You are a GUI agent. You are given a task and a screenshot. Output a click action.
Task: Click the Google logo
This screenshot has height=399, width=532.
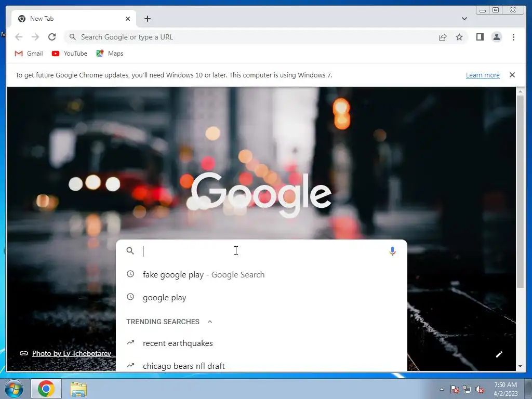[261, 195]
